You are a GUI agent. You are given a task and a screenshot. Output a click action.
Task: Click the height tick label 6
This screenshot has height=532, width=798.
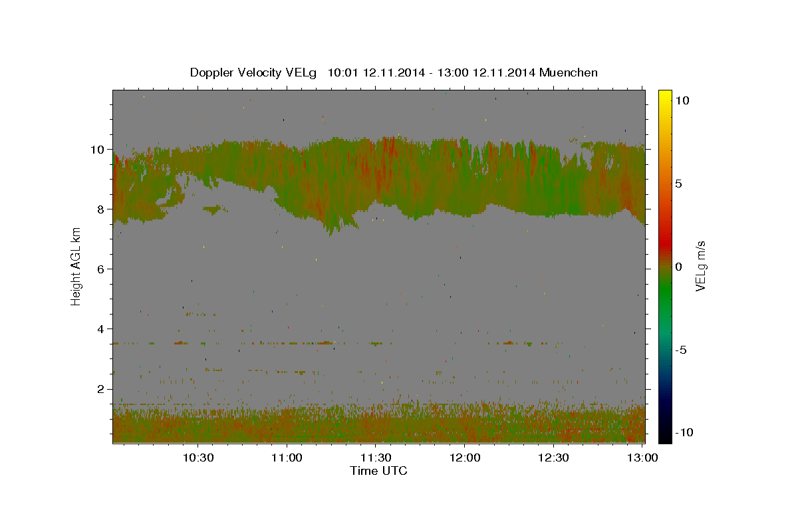(102, 269)
